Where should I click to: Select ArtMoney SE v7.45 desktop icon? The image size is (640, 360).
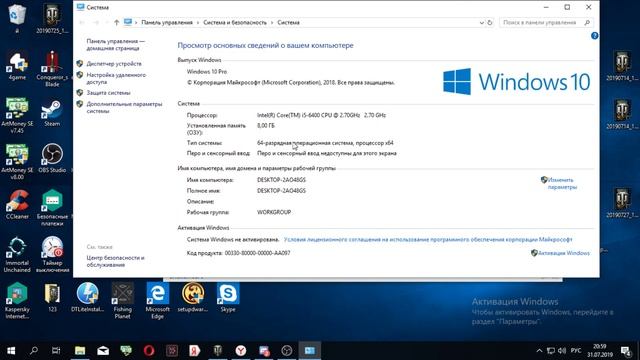point(17,116)
